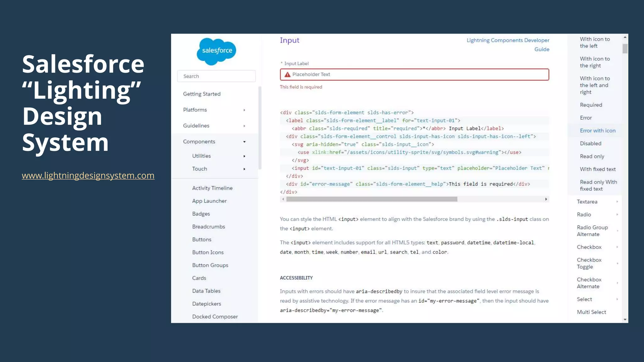The height and width of the screenshot is (362, 644).
Task: Click the code block left scroll arrow
Action: point(283,199)
